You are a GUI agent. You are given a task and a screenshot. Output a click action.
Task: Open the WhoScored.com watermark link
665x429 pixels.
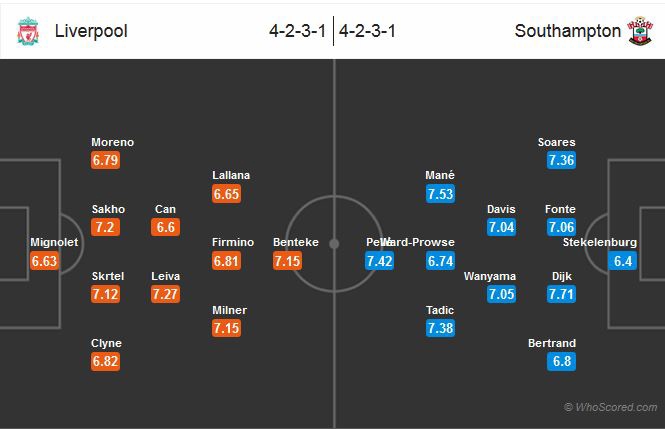click(x=610, y=407)
